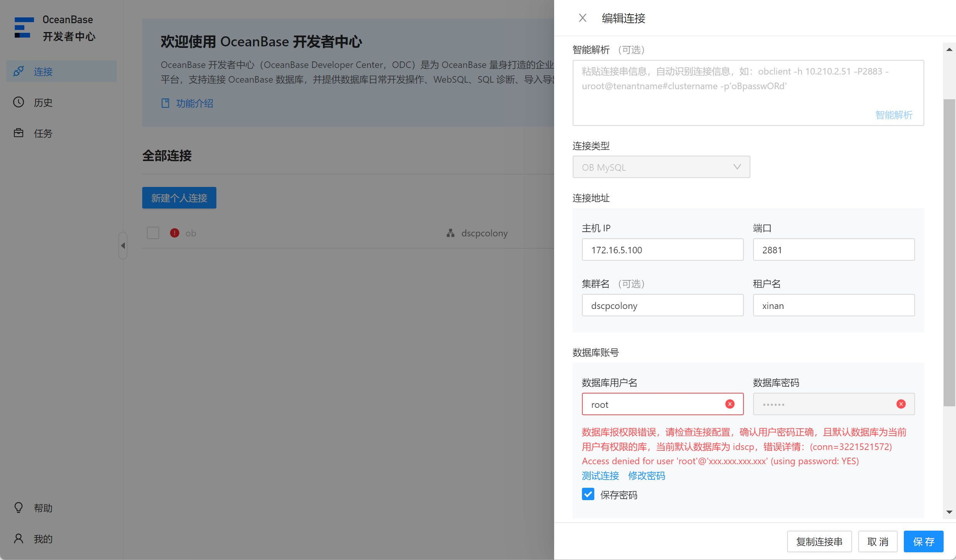Click the 连接类型 dropdown chevron arrow

click(737, 167)
